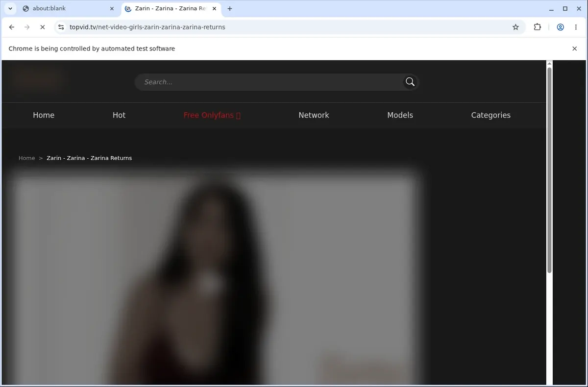The width and height of the screenshot is (588, 387).
Task: Click the browser forward arrow
Action: (x=27, y=27)
